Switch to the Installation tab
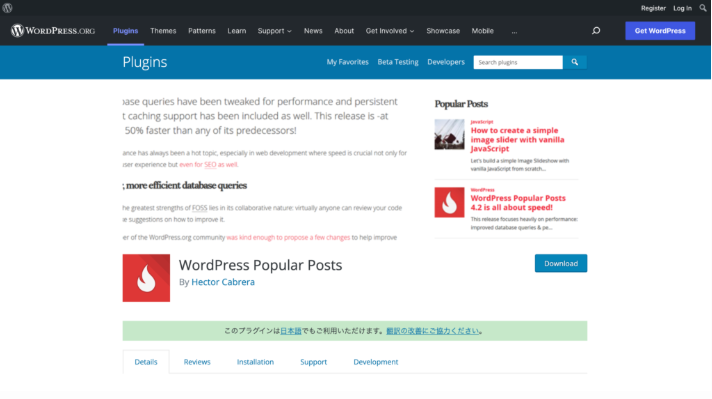This screenshot has width=712, height=399. pos(255,362)
